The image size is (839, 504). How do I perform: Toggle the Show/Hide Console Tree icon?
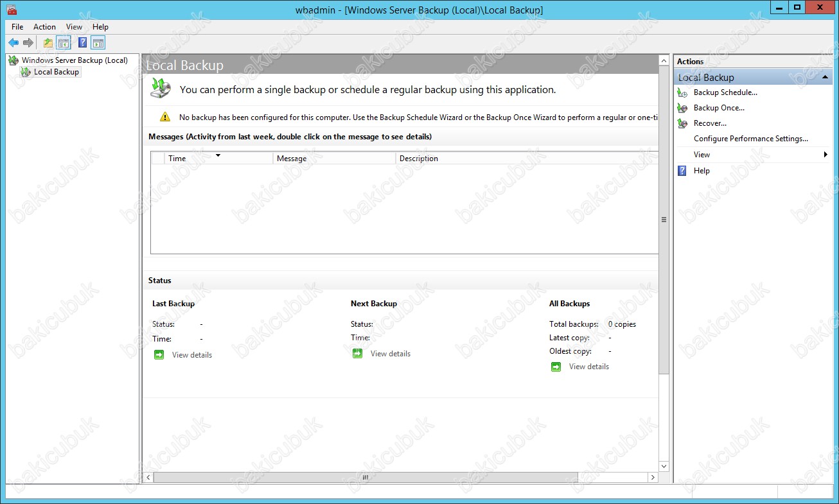click(x=64, y=43)
